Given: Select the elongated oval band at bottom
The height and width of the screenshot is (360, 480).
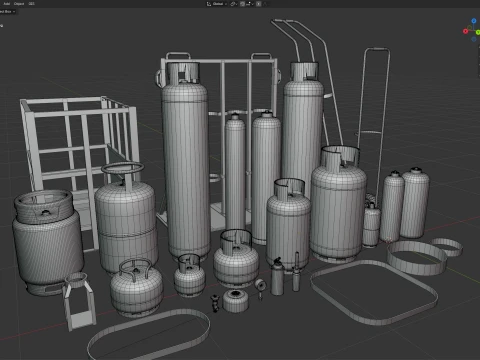Looking at the screenshot, I should pos(148,334).
